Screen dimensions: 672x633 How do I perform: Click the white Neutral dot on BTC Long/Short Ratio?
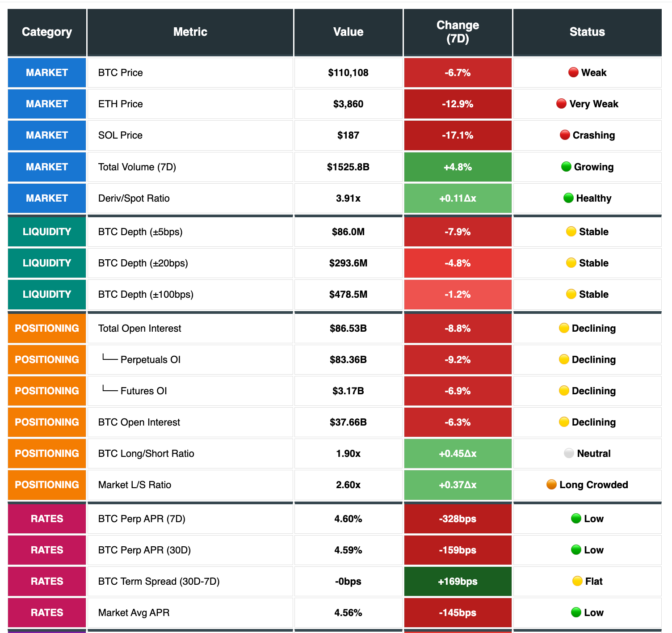tap(569, 453)
